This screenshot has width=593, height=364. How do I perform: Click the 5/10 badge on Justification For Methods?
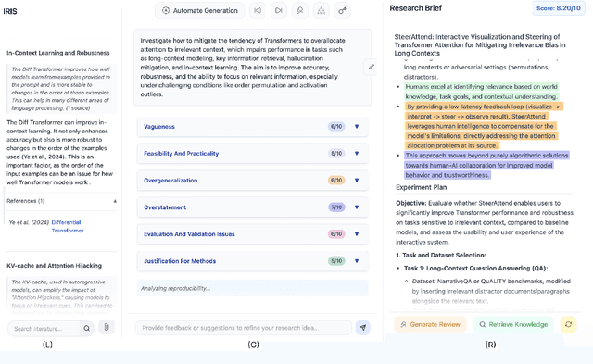click(x=336, y=261)
